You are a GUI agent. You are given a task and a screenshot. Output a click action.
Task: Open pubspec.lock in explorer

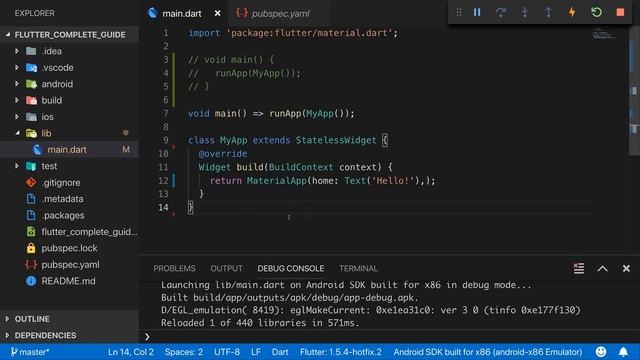click(69, 248)
